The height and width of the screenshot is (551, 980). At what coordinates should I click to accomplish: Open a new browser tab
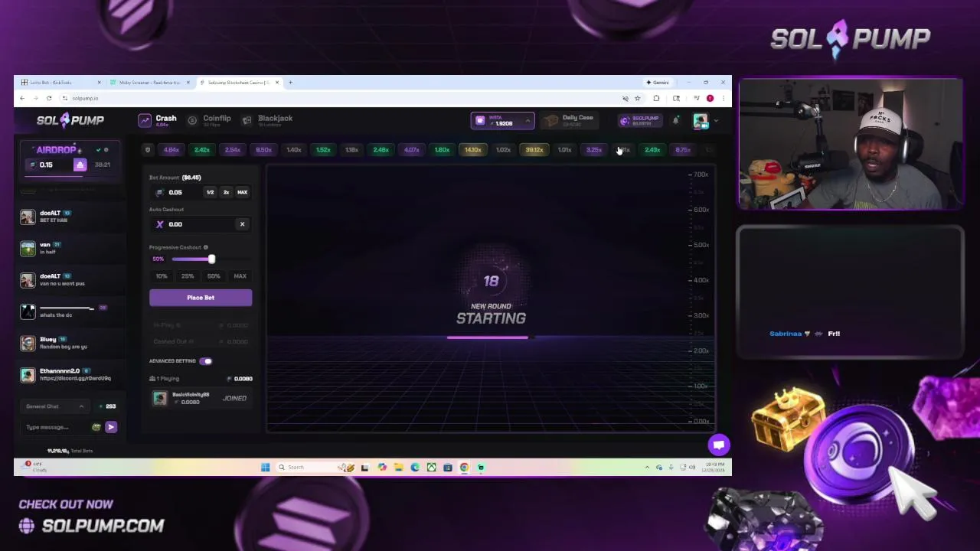tap(290, 83)
